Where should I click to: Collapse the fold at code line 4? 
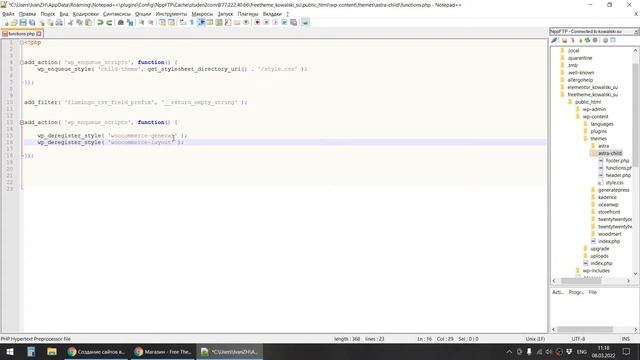click(x=22, y=62)
